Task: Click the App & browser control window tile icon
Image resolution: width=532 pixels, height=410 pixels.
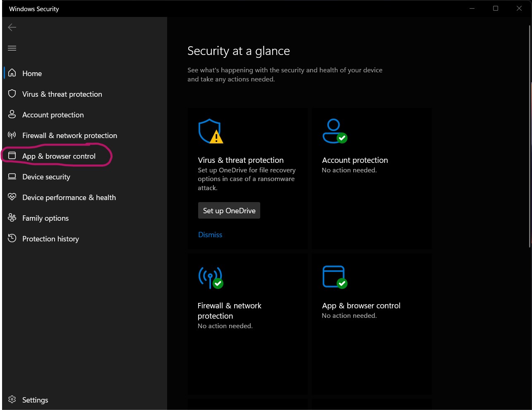Action: 334,277
